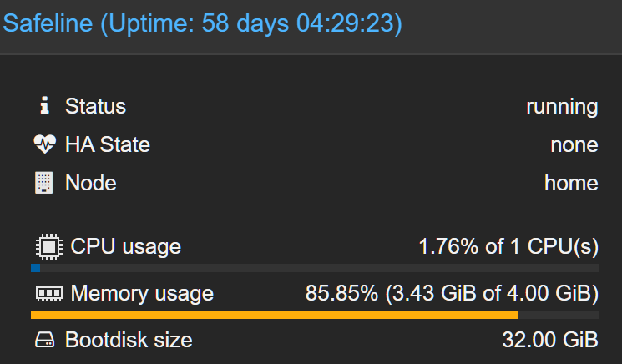Viewport: 622px width, 364px height.
Task: Click the 'home' node value
Action: [571, 183]
